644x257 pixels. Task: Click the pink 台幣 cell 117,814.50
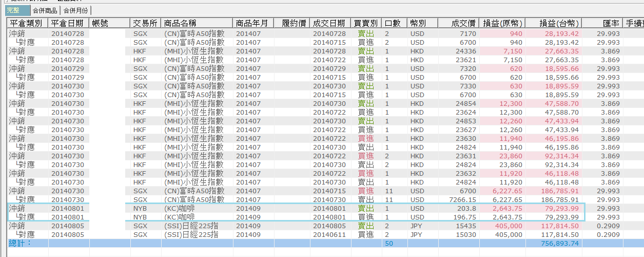(554, 226)
